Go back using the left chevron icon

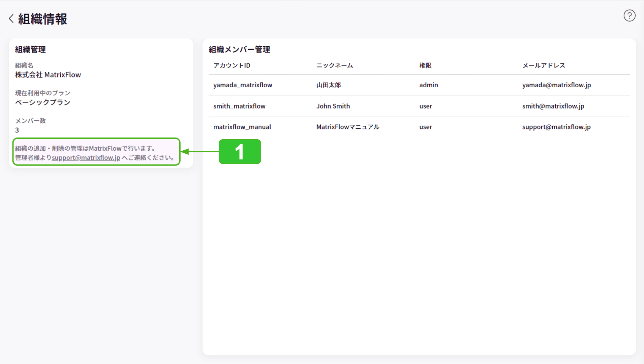(x=11, y=19)
